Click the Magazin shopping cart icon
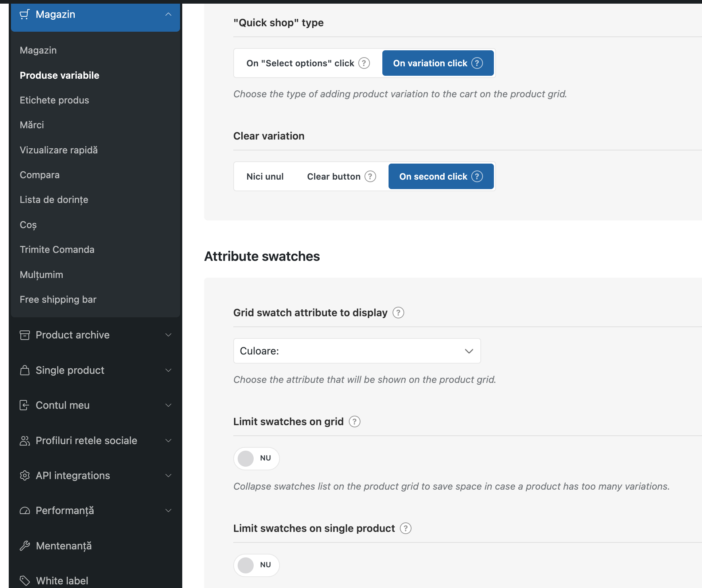Screen dimensions: 702x588 pos(24,15)
